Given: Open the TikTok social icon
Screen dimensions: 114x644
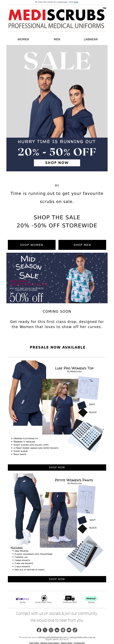Looking at the screenshot, I should click(75, 630).
